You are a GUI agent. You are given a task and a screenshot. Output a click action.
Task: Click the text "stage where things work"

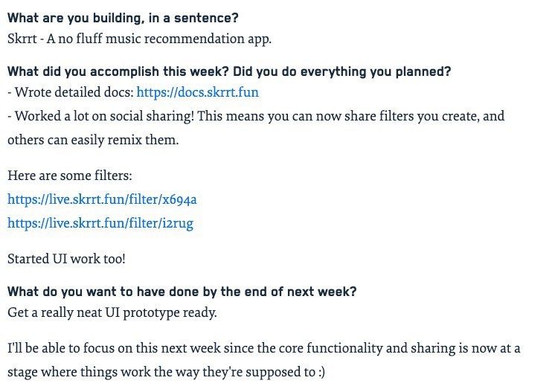coord(80,372)
